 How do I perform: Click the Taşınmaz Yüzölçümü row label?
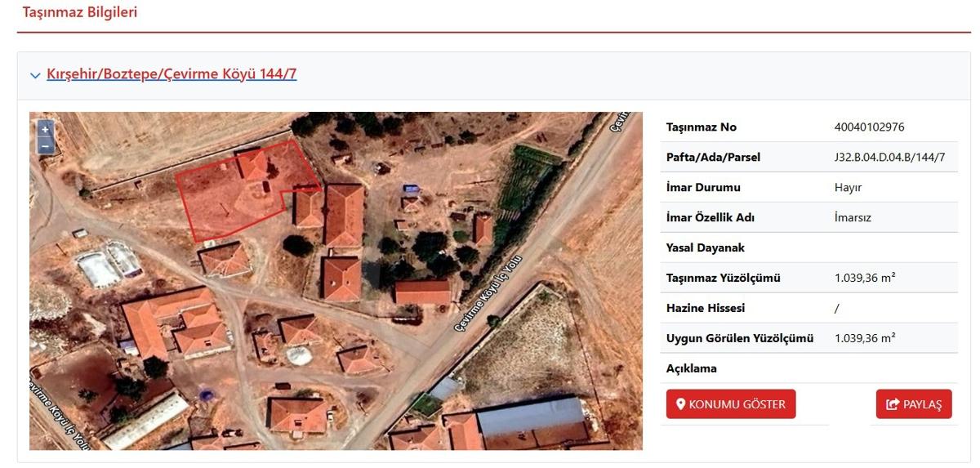[723, 278]
